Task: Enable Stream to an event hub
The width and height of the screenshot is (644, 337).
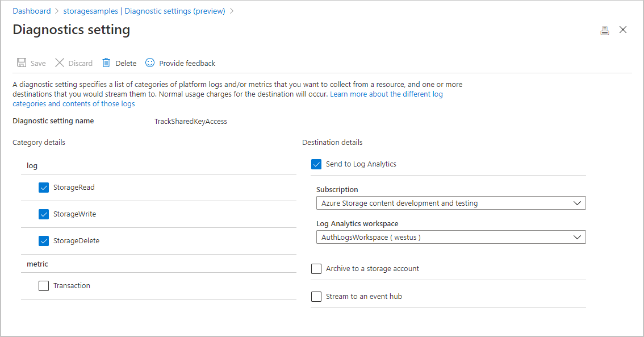Action: (316, 296)
